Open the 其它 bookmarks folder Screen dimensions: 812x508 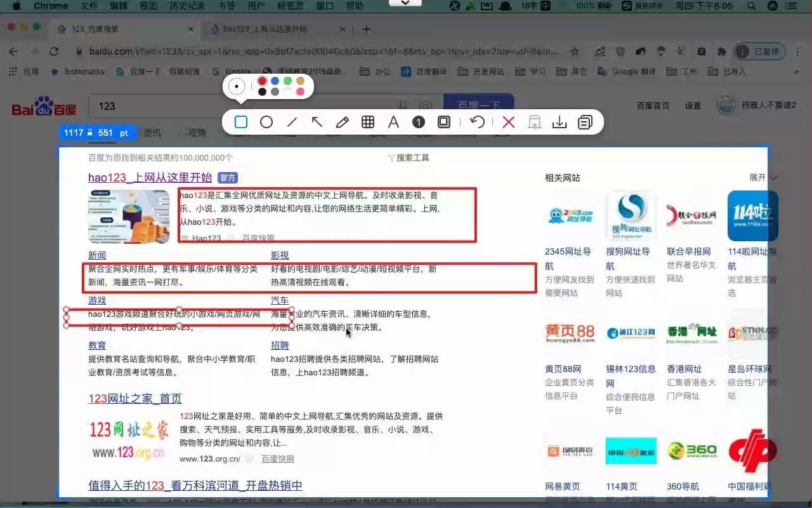click(x=572, y=72)
